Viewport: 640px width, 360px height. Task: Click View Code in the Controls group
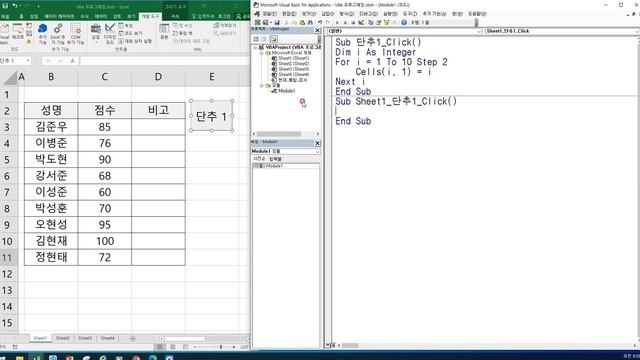pyautogui.click(x=131, y=33)
